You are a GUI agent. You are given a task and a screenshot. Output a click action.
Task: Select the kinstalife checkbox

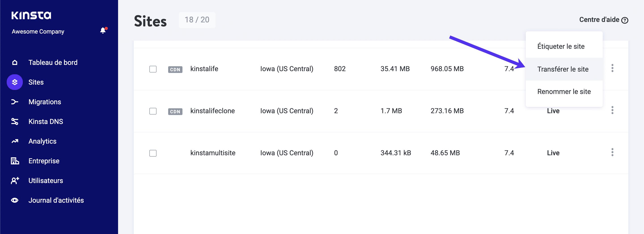point(153,69)
